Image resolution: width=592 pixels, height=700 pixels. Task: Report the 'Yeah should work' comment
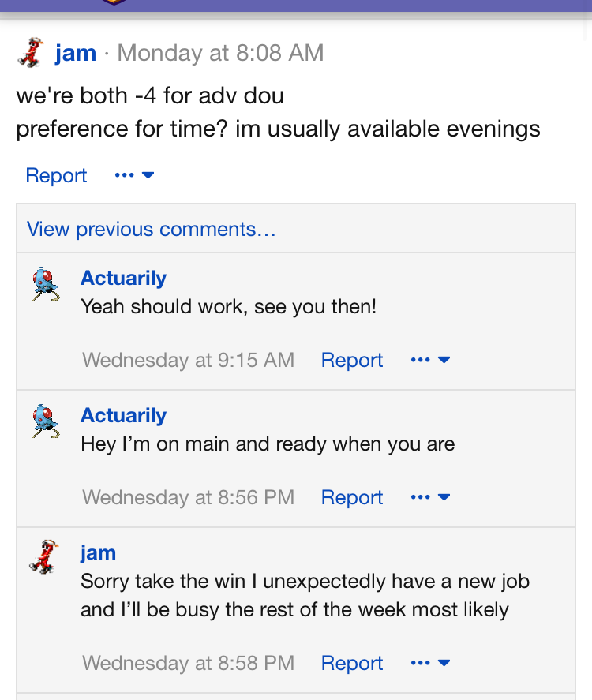(x=352, y=361)
